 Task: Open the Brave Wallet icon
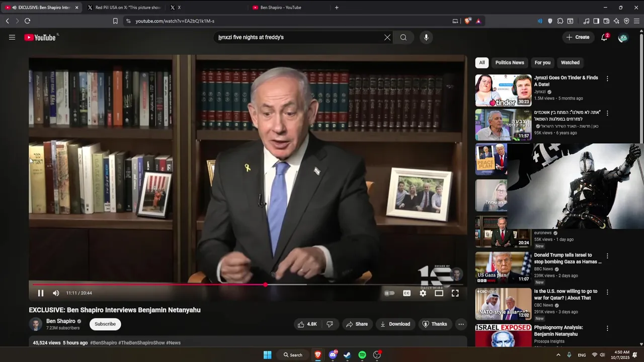[x=606, y=21]
